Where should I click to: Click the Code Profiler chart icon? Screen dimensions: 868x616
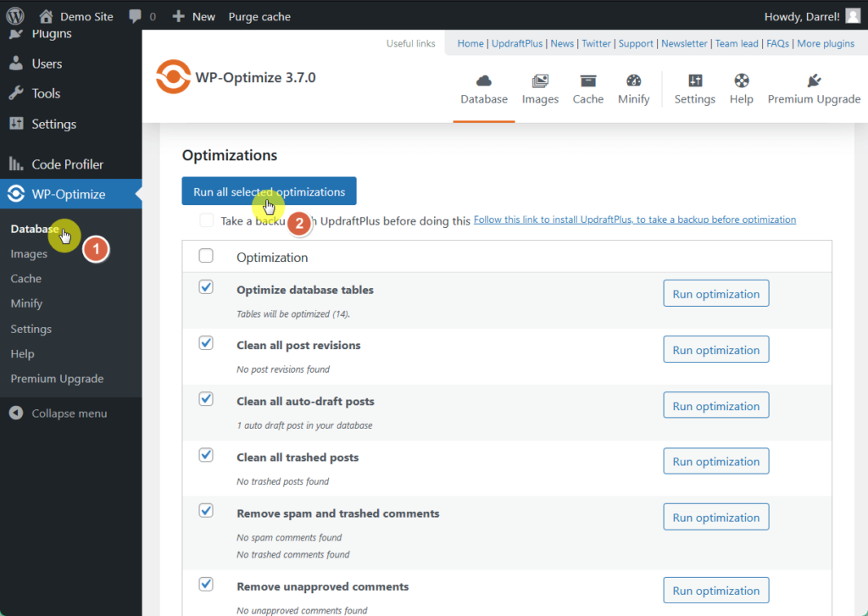point(16,164)
